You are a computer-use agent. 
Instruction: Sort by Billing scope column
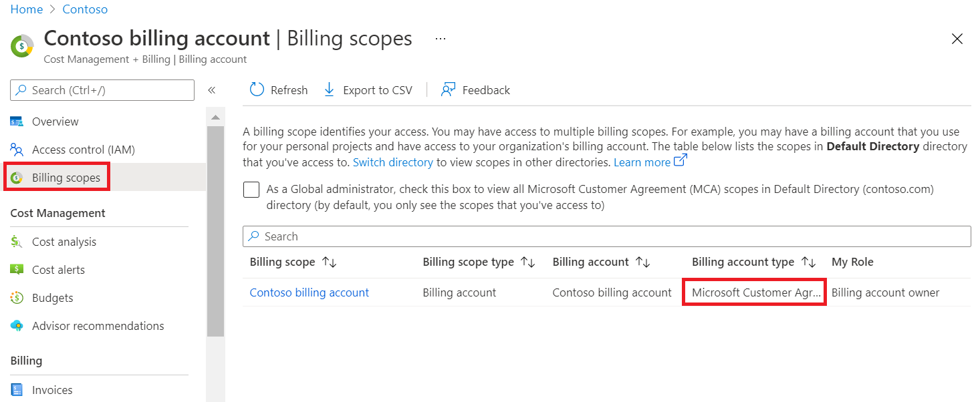(x=329, y=262)
